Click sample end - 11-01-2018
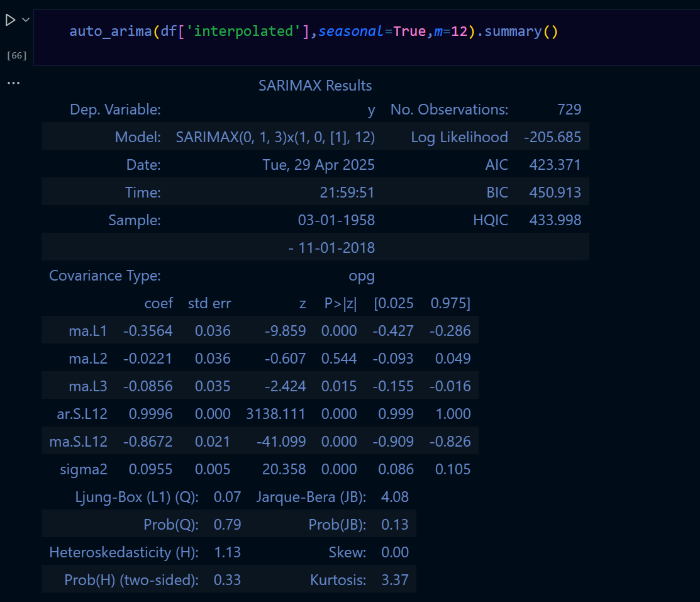 [x=331, y=248]
